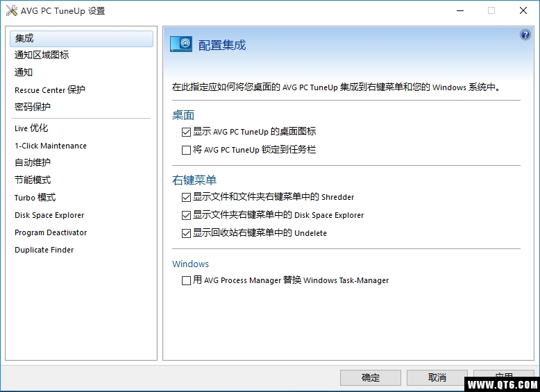Click the 桌面 section heading
540x392 pixels.
(x=183, y=115)
